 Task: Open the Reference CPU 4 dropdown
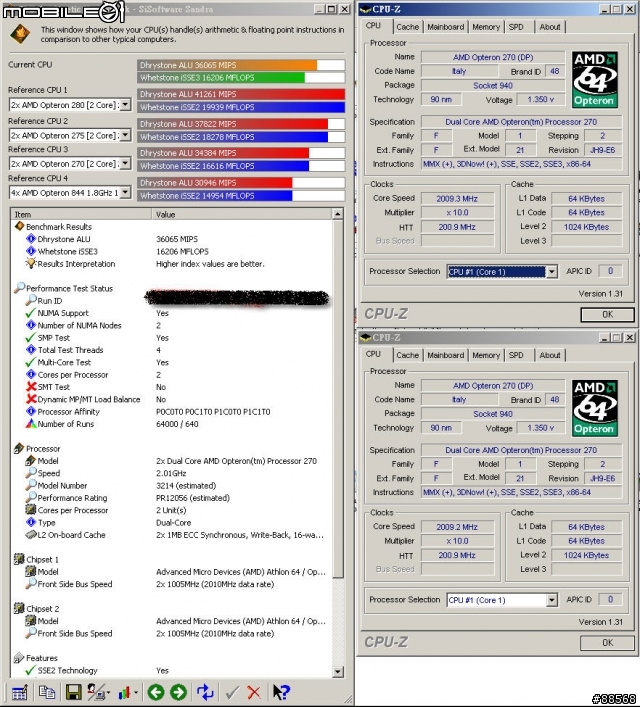coord(125,193)
